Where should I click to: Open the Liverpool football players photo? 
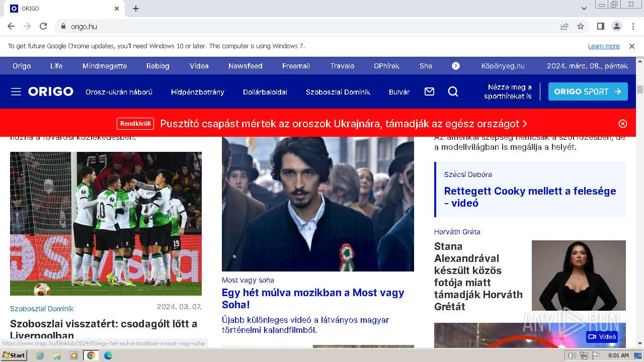tap(106, 224)
